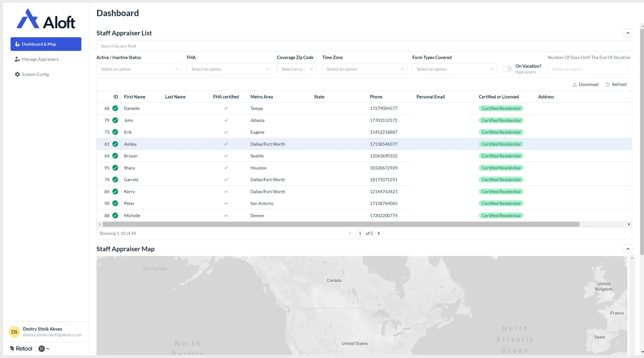Viewport: 644px width, 358px height.
Task: Click Canada label on the map
Action: 334,280
